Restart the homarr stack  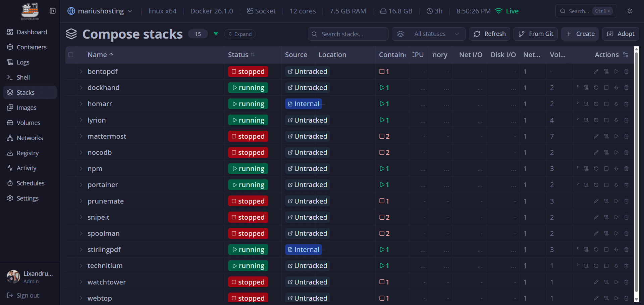596,104
